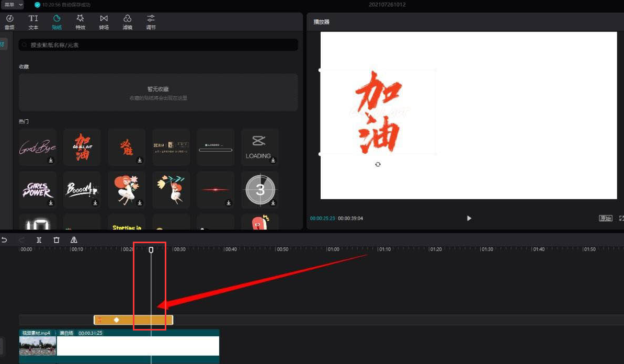Select the orange sticker clip on the timeline

[133, 320]
